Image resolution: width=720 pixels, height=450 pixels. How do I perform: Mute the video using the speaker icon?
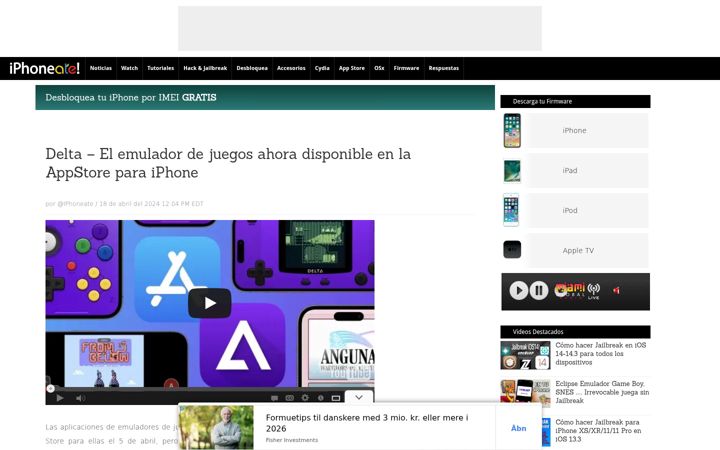80,398
